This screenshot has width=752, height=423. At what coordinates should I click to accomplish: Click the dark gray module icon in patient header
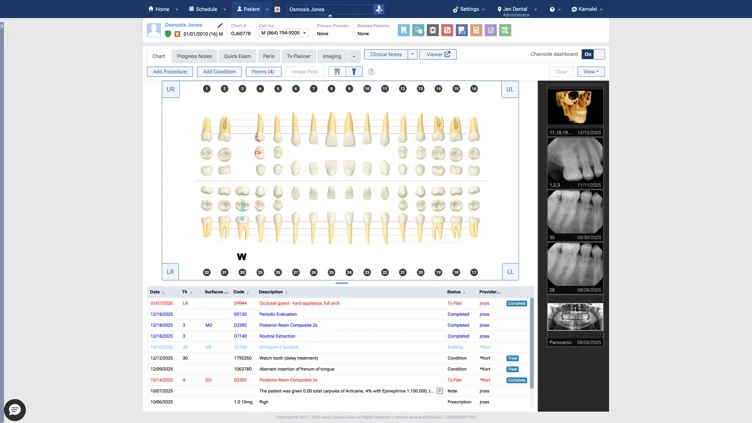pos(433,30)
